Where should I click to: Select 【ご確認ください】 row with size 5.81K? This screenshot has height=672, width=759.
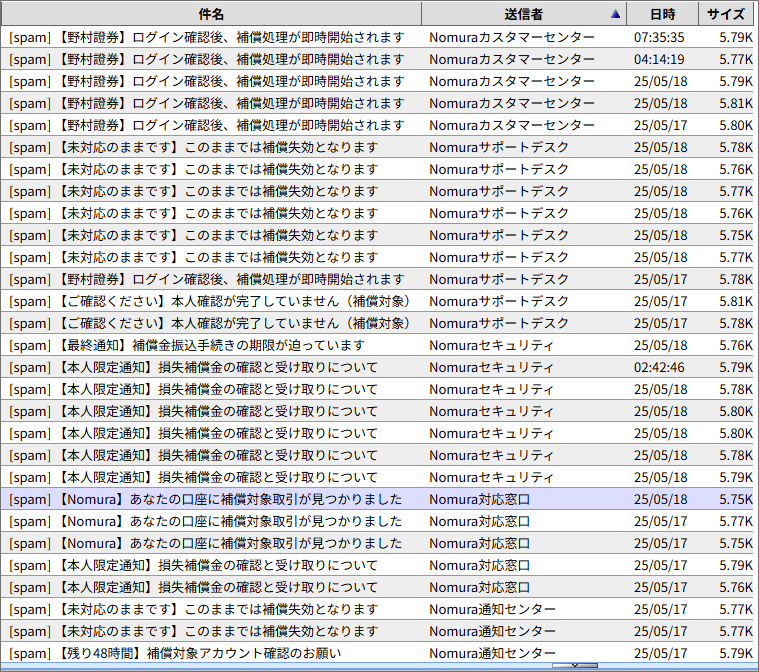coord(377,301)
